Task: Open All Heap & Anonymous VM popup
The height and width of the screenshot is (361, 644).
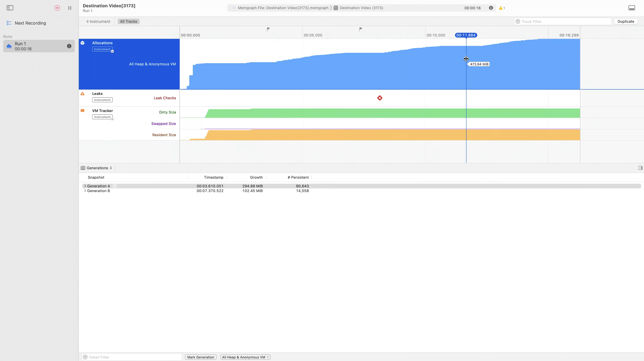Action: click(245, 357)
